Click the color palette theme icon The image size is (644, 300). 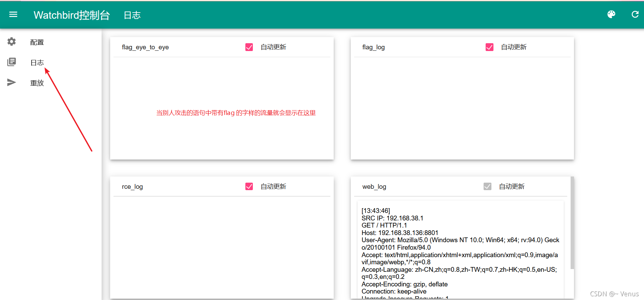[x=611, y=14]
